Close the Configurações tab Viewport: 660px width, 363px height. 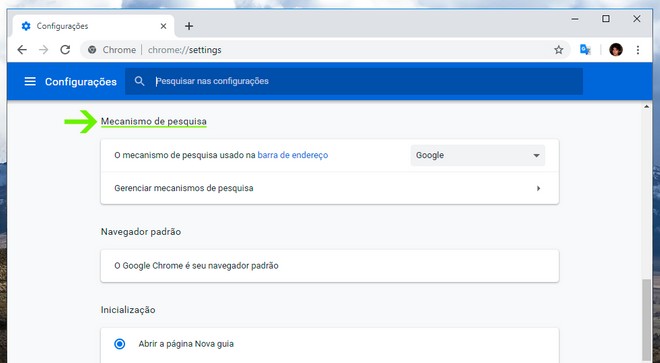163,26
